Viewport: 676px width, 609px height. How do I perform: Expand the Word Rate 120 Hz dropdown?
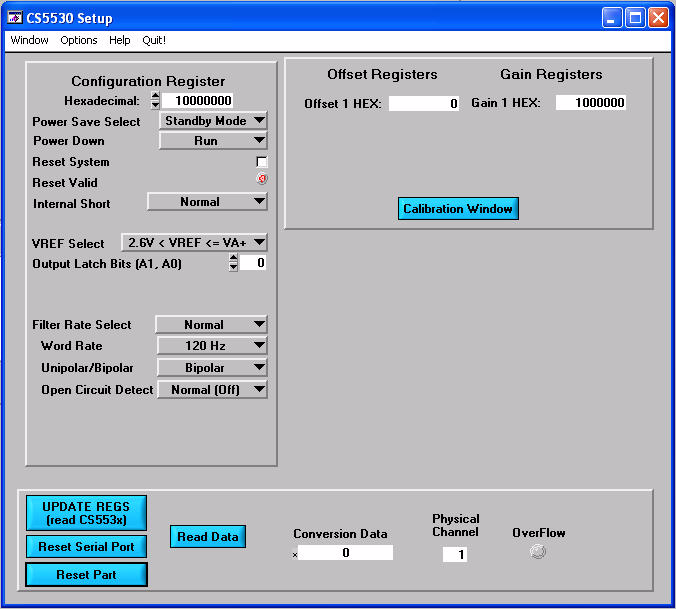pyautogui.click(x=212, y=346)
